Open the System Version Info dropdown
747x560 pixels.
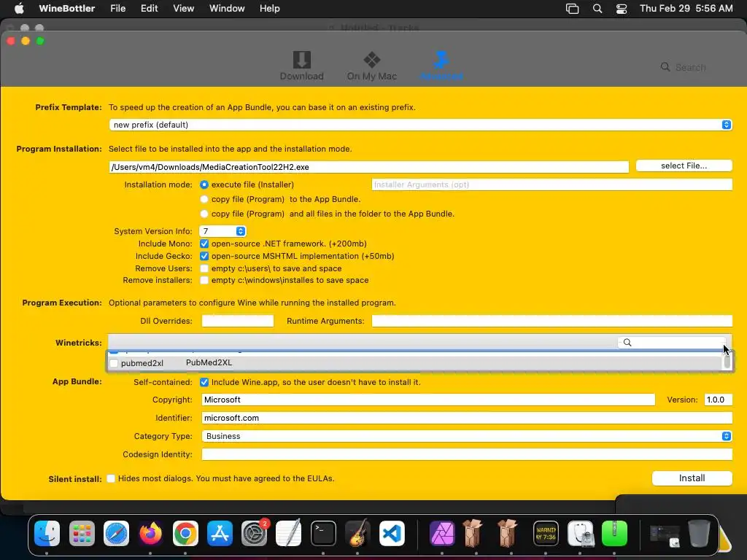(222, 231)
